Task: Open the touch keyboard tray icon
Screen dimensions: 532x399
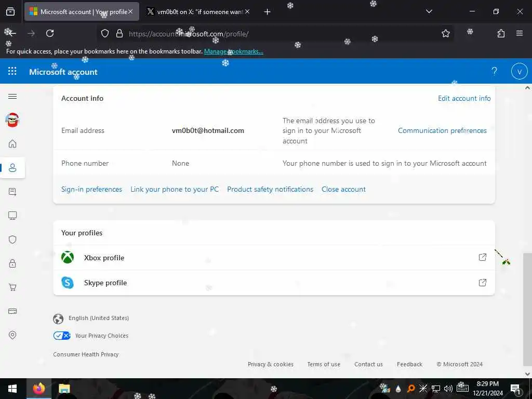Action: tap(462, 388)
